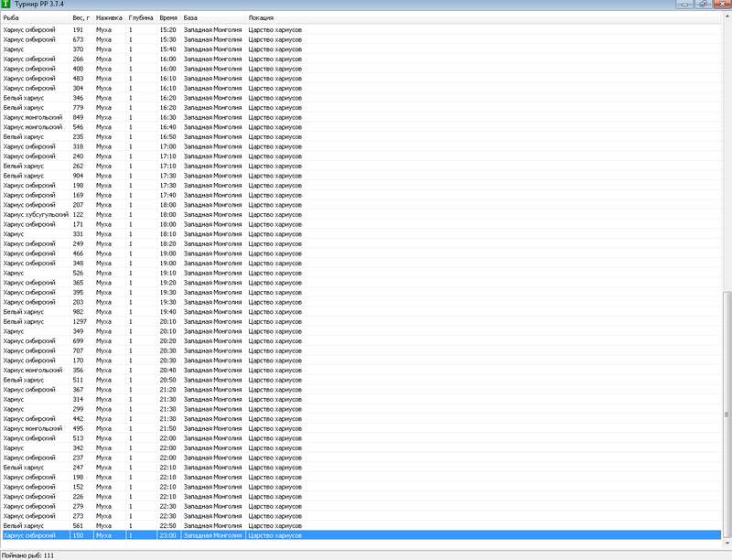This screenshot has height=560, width=732.
Task: Select weight cell 904
Action: pyautogui.click(x=78, y=176)
